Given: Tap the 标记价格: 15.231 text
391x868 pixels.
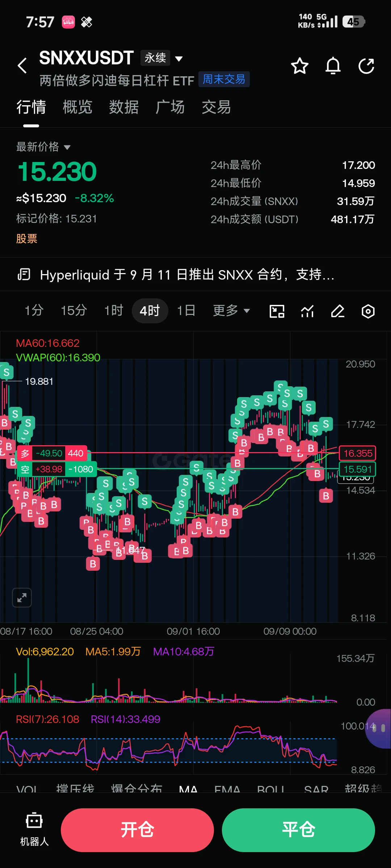Looking at the screenshot, I should (x=56, y=218).
